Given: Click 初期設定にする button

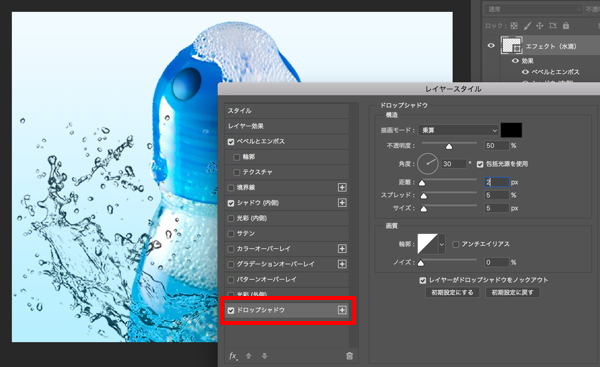Looking at the screenshot, I should [452, 292].
